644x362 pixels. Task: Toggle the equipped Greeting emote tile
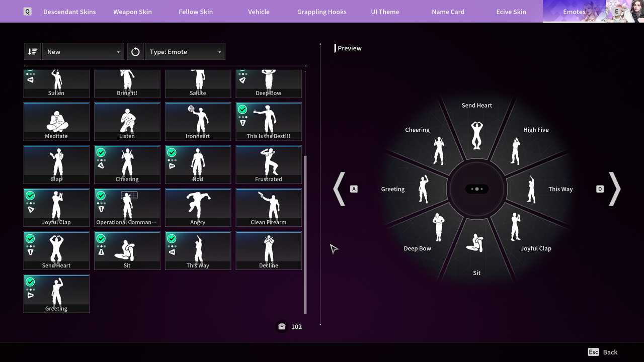click(56, 294)
